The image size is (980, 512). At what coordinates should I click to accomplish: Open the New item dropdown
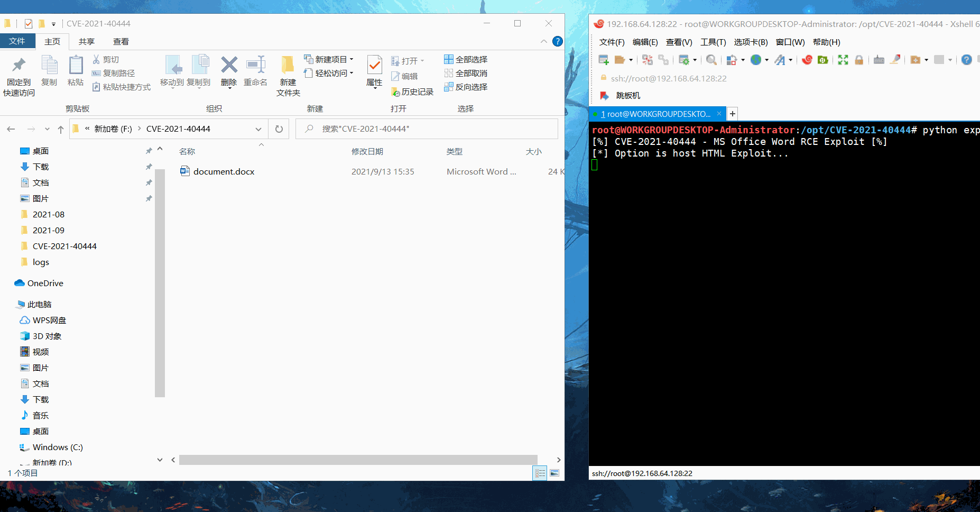click(328, 59)
